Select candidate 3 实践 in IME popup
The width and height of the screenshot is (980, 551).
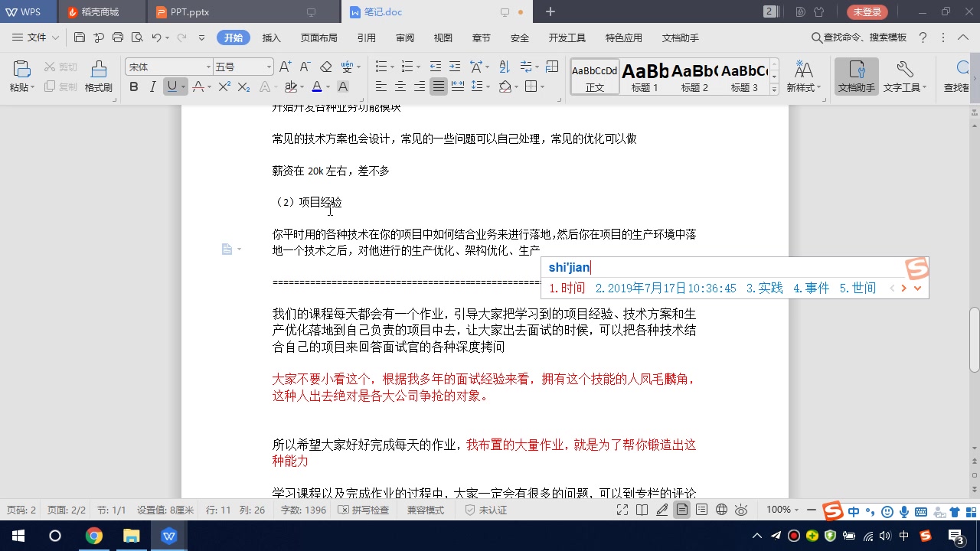pyautogui.click(x=765, y=289)
